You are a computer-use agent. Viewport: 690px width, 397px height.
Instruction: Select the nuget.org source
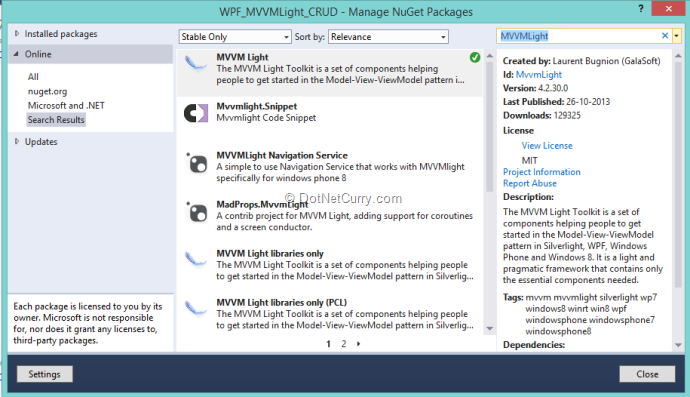pyautogui.click(x=48, y=91)
